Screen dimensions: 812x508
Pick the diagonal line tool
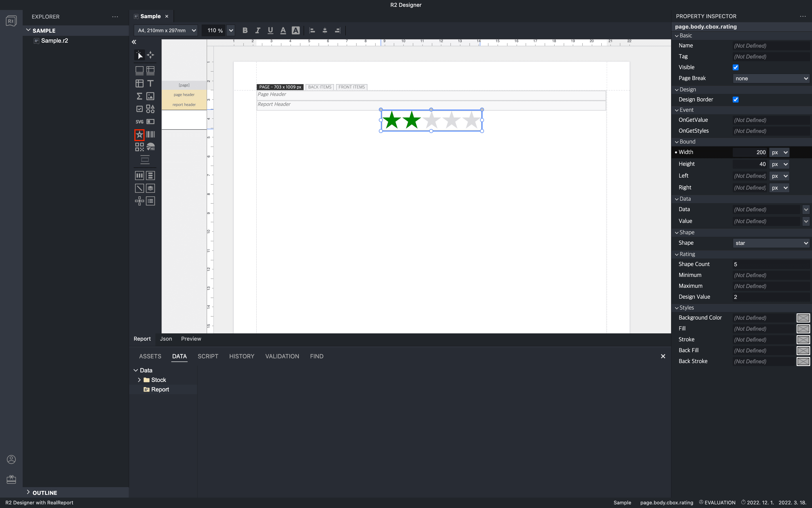click(x=140, y=188)
